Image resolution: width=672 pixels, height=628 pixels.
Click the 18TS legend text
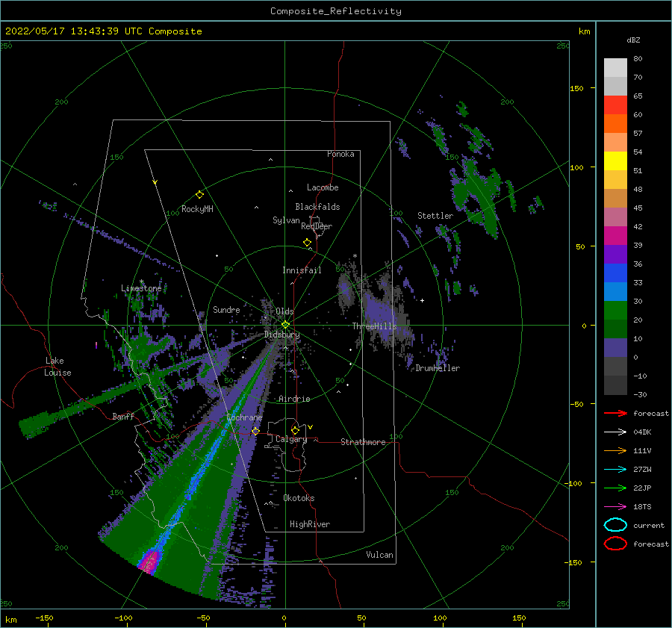[x=642, y=507]
